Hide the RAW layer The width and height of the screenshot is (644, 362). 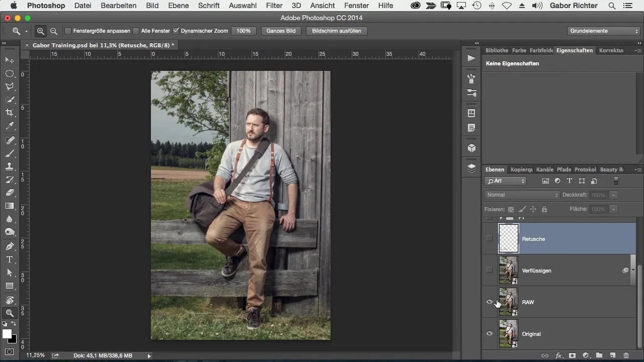[490, 302]
